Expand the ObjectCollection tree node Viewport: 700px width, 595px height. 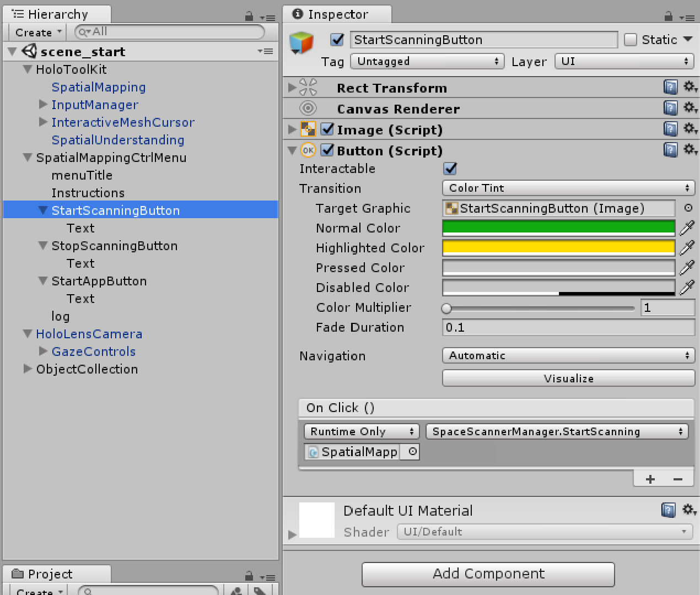28,369
